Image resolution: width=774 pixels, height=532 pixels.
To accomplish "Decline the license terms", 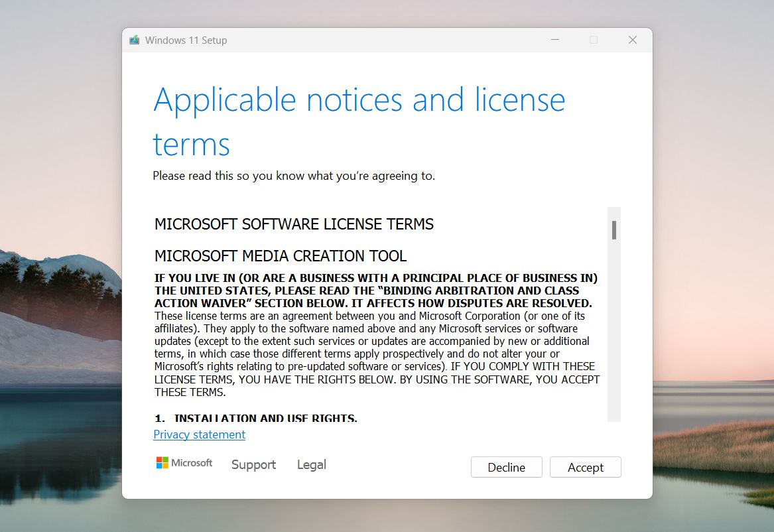I will [x=507, y=467].
